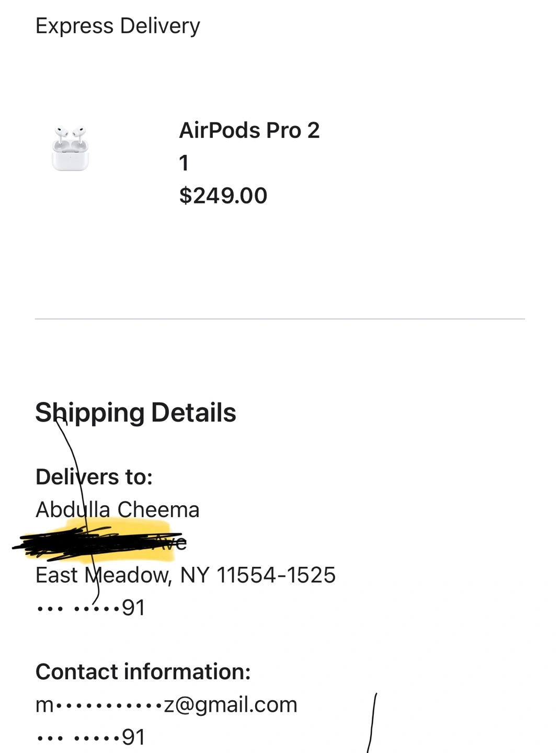The width and height of the screenshot is (560, 753).
Task: Tap the $249.00 price text
Action: [x=223, y=196]
